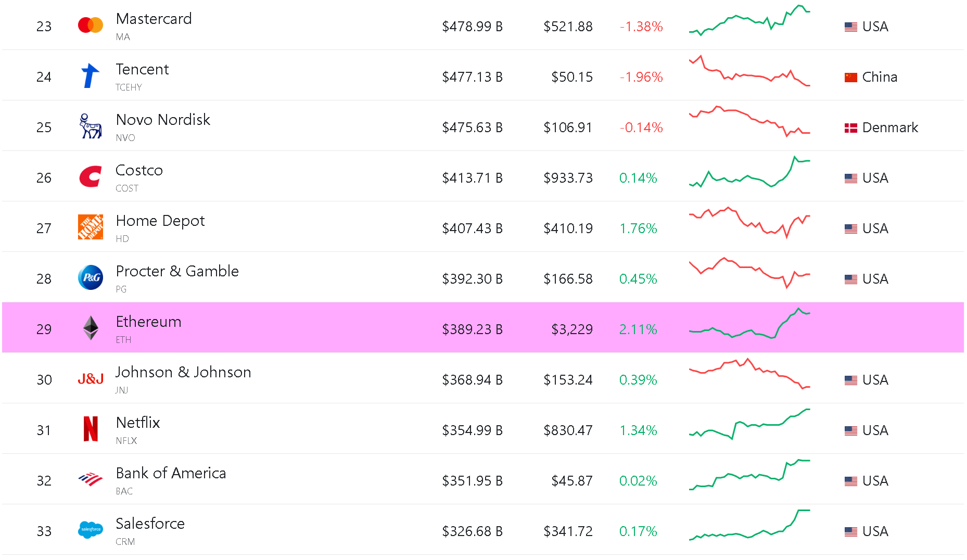Click Mastercard daily change -1.38%
Viewport: 967px width, 560px height.
click(641, 27)
